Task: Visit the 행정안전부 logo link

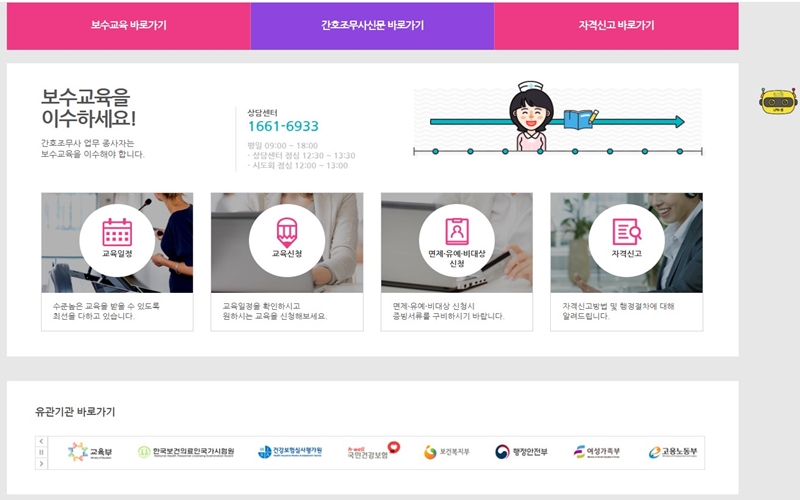Action: [521, 452]
